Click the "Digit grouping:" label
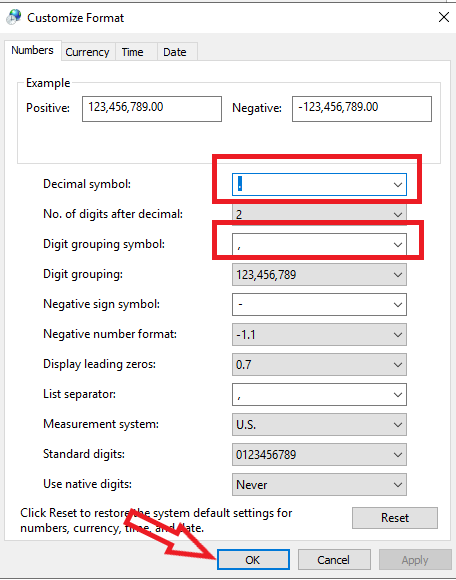 83,274
